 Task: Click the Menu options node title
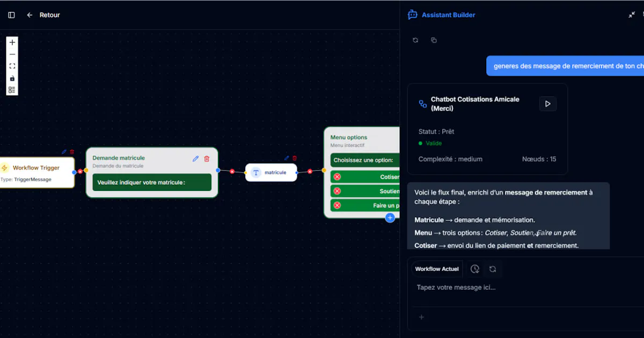pos(349,137)
